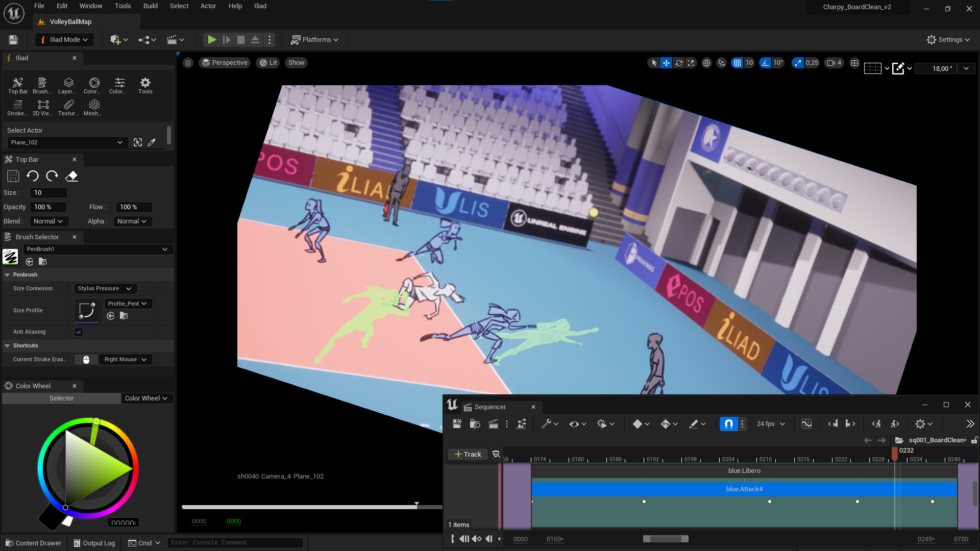Open Platforms dropdown
This screenshot has width=980, height=551.
coord(314,40)
